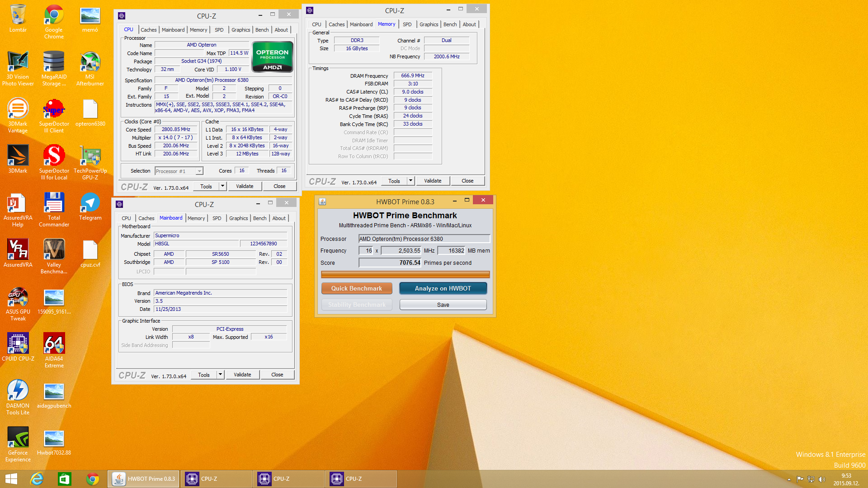Screen dimensions: 868x488
Task: Open the CPUID CPU-Z desktop icon
Action: click(x=18, y=347)
